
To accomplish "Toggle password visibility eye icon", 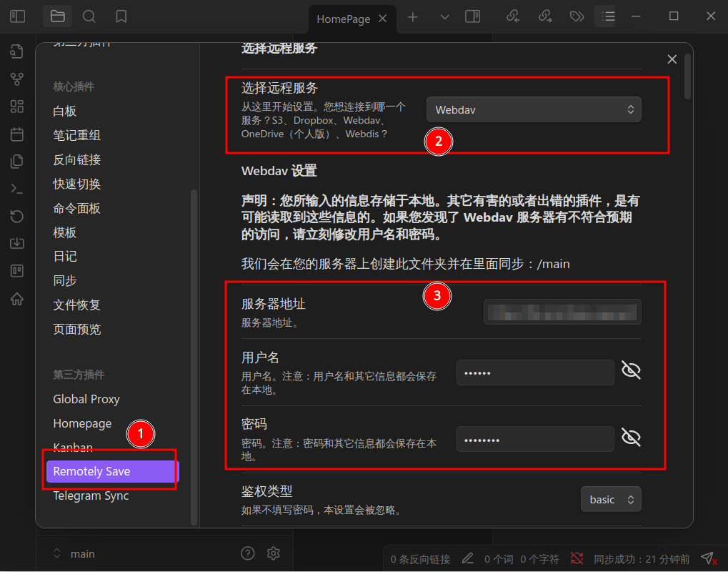I will 631,438.
